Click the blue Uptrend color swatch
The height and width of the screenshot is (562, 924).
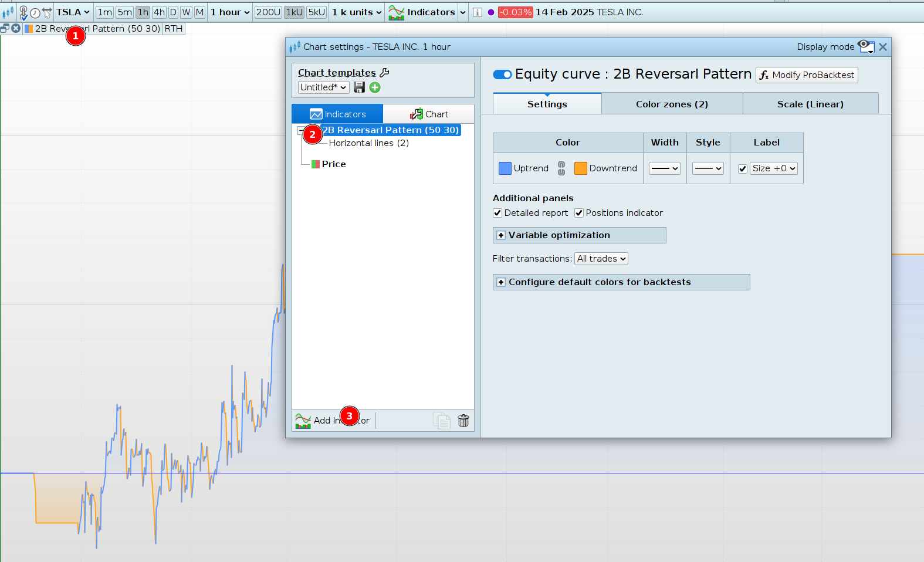(x=505, y=168)
